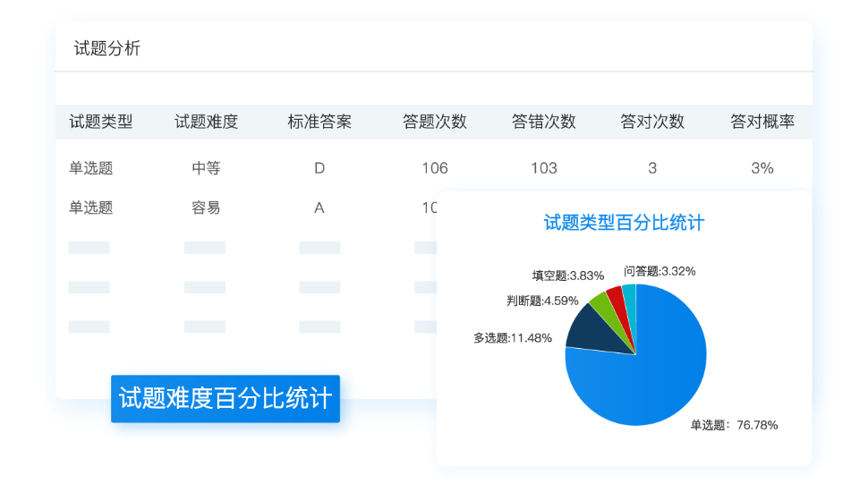Select the 试题分析 panel title
The width and height of the screenshot is (868, 501).
click(x=107, y=48)
